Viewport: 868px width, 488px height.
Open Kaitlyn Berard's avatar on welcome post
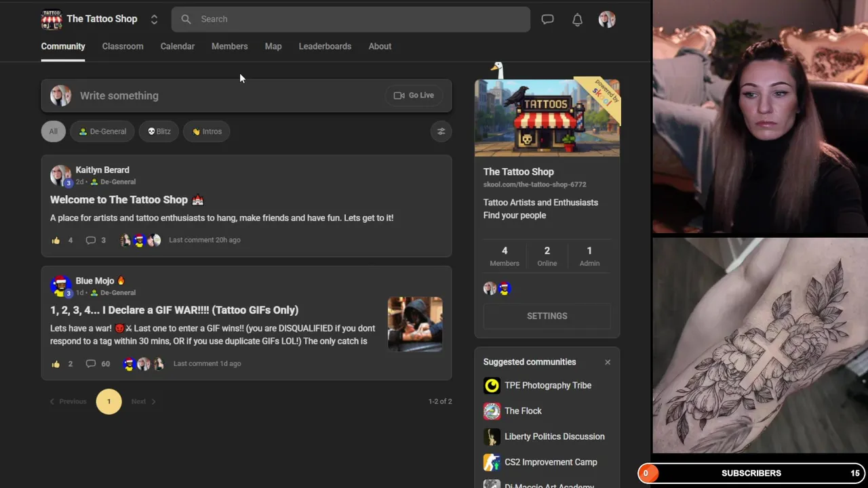[x=60, y=176]
